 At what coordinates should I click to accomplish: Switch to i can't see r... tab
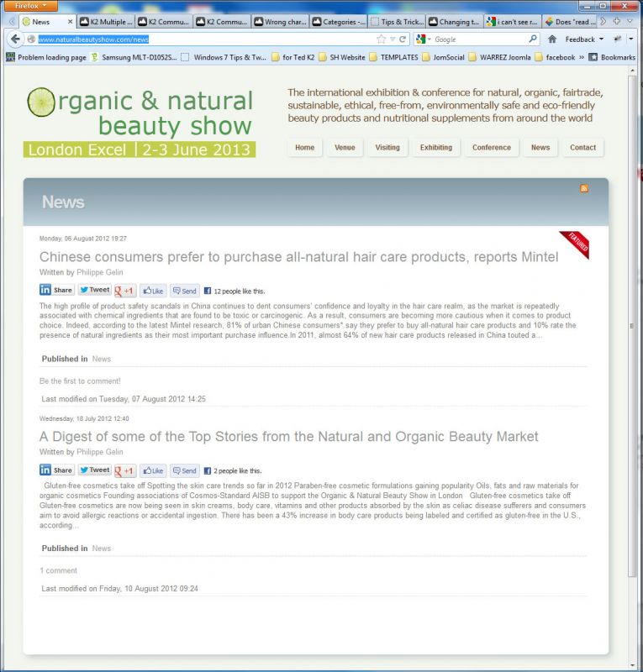[x=513, y=22]
